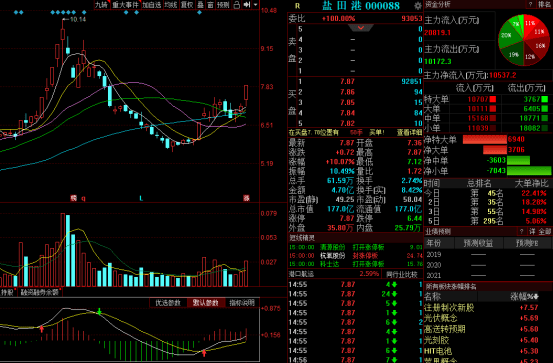Switch to the 优选参数 tab
Image resolution: width=553 pixels, height=363 pixels.
tap(168, 303)
